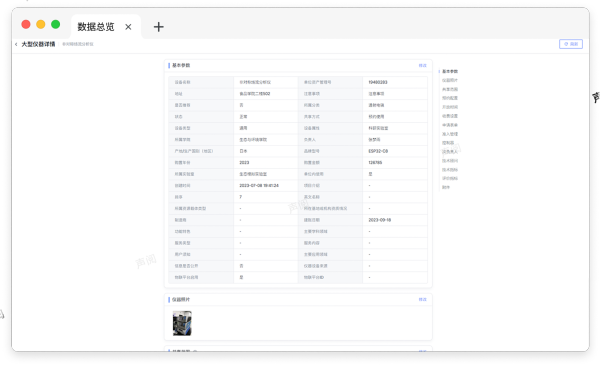Jump to 收费设置 in the anchor navigation

(x=450, y=116)
